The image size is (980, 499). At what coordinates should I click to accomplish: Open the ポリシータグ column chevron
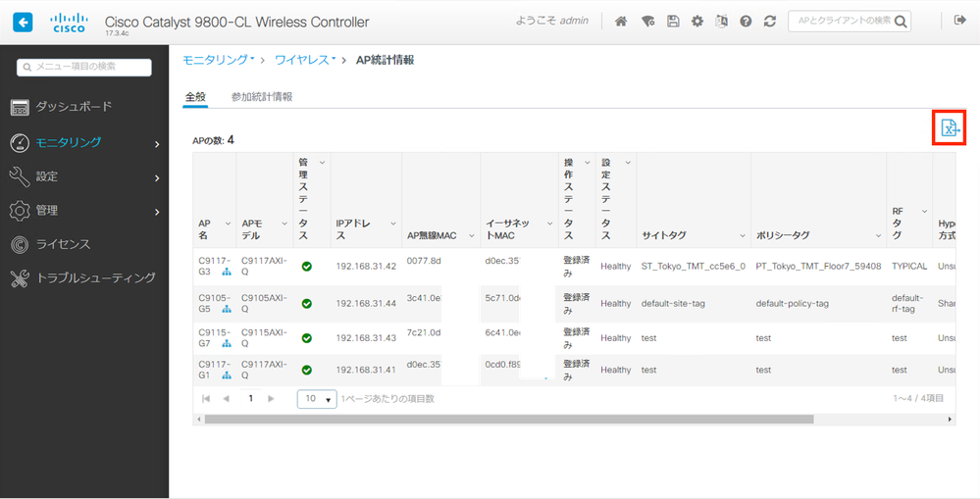tap(878, 235)
